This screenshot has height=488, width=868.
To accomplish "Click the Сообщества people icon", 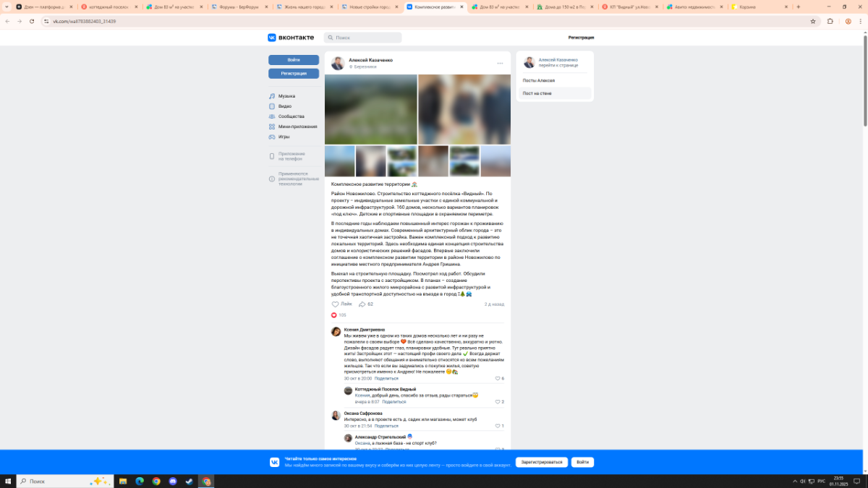I will tap(272, 116).
